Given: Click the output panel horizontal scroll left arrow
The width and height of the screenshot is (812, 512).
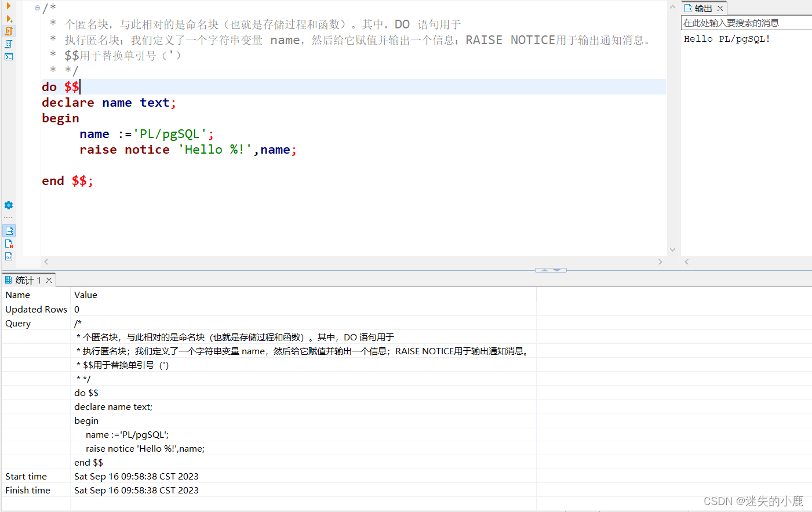Looking at the screenshot, I should (687, 262).
